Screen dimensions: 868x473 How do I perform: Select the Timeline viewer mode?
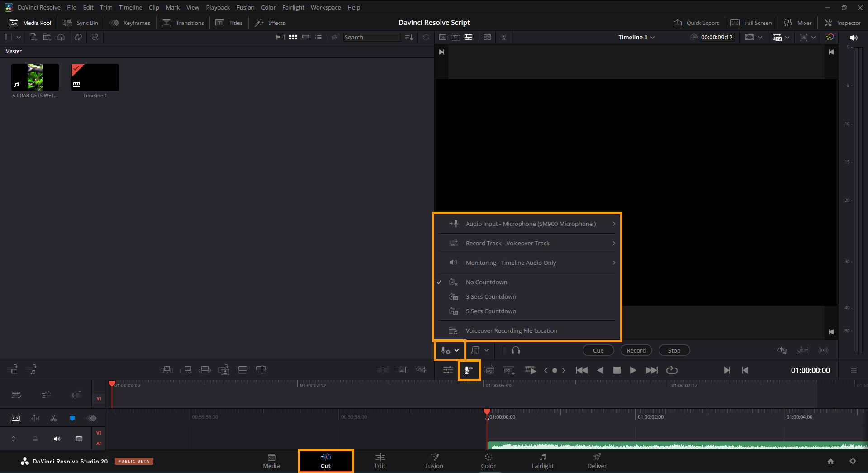tap(469, 37)
